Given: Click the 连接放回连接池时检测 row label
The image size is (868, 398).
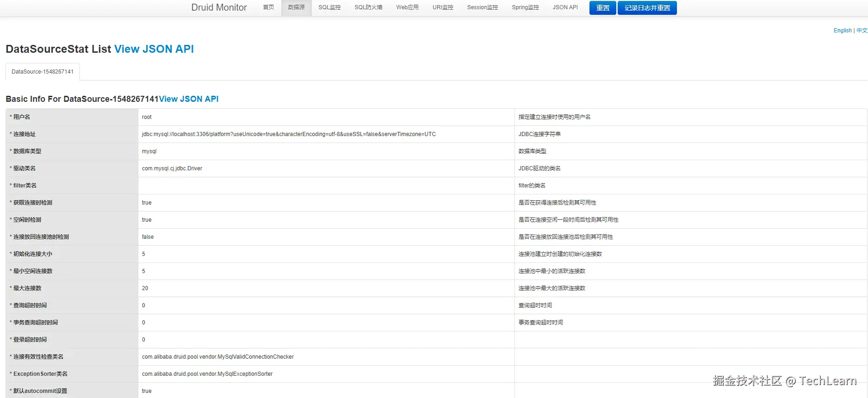Looking at the screenshot, I should click(41, 237).
